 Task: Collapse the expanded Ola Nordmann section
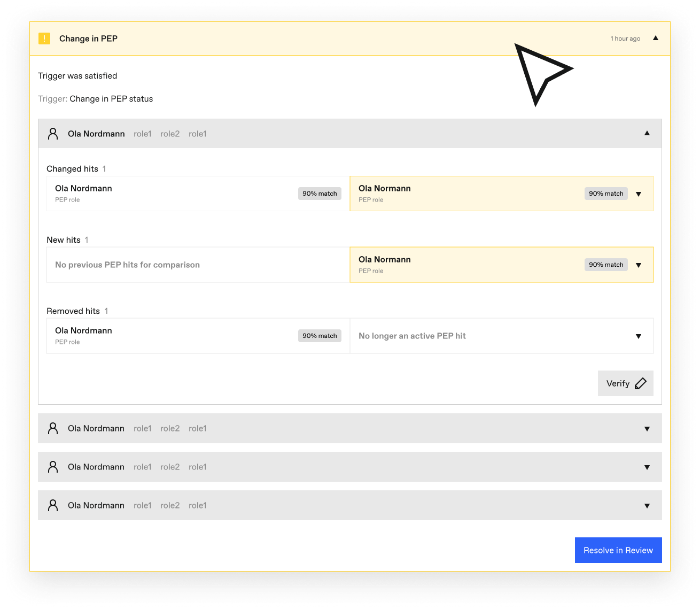(x=647, y=133)
